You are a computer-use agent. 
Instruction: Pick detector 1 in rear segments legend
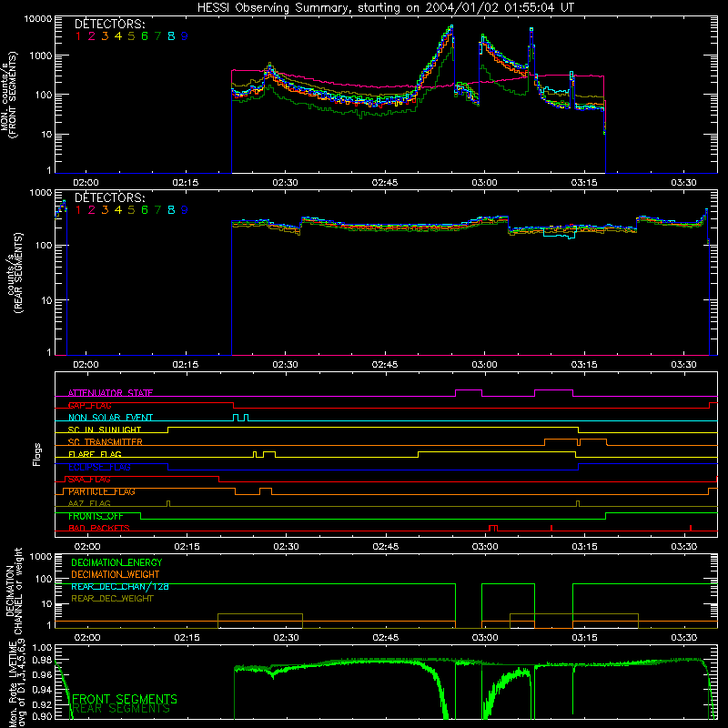[x=78, y=210]
